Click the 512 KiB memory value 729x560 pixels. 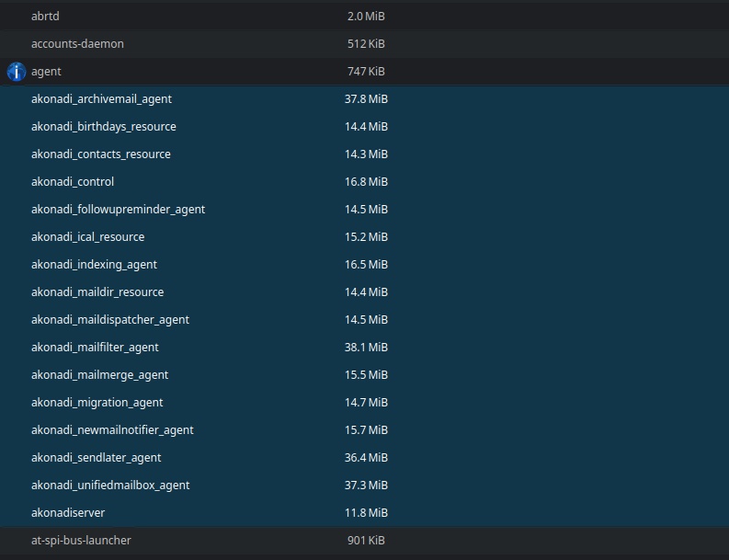coord(367,44)
